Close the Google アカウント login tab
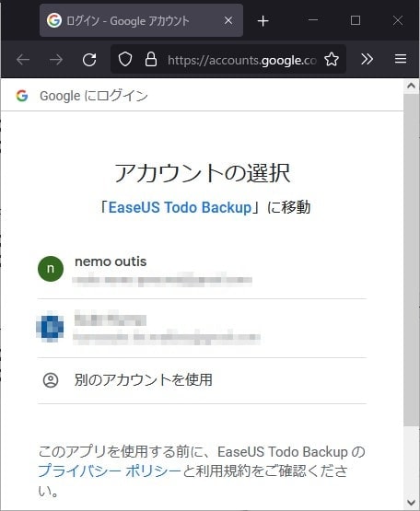The height and width of the screenshot is (511, 420). click(228, 20)
